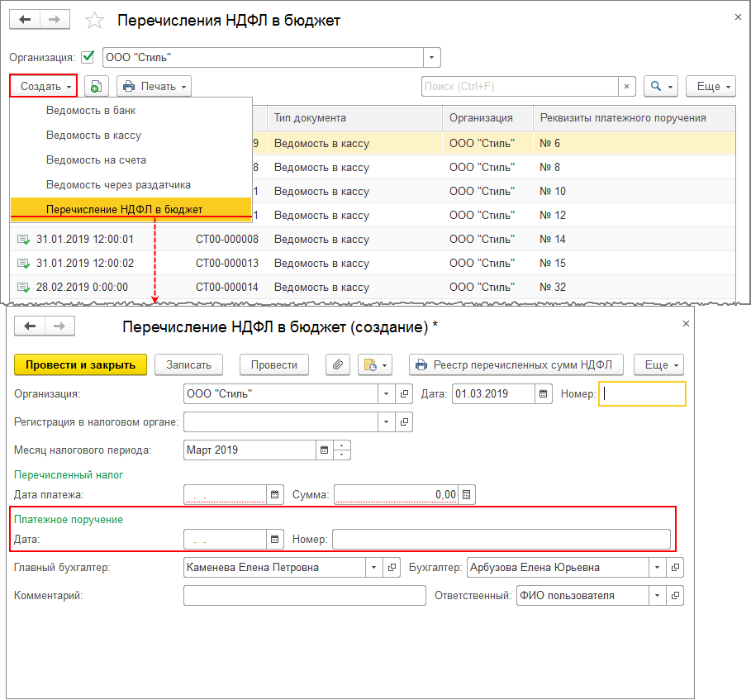Image resolution: width=751 pixels, height=700 pixels.
Task: Increment month with the Месяц налогового периода stepper
Action: (344, 446)
